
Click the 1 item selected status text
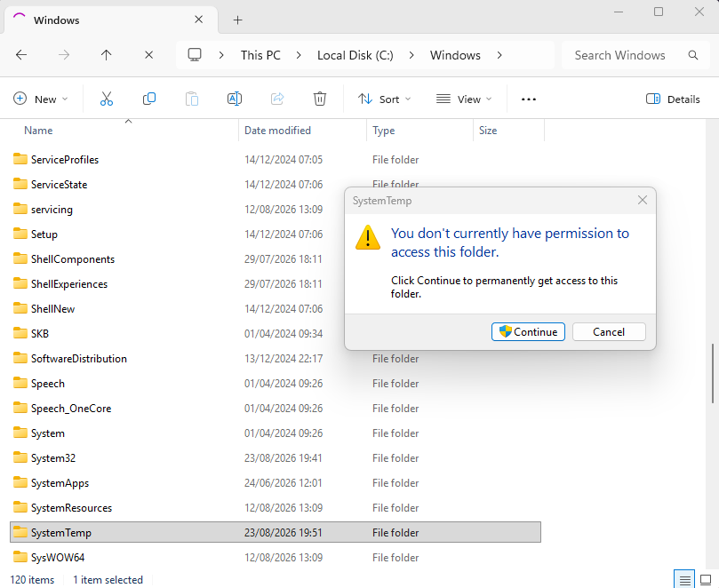(108, 579)
